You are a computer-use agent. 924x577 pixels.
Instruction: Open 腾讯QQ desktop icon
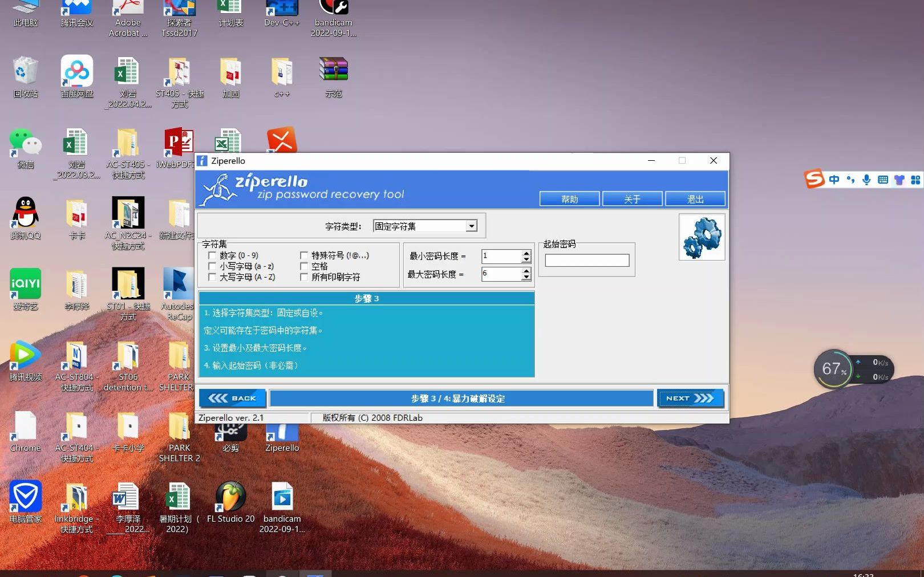coord(25,220)
